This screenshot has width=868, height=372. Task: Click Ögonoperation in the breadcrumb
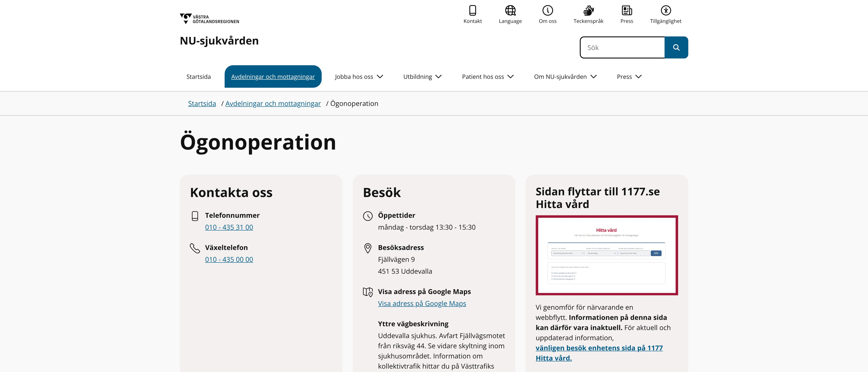pyautogui.click(x=354, y=103)
